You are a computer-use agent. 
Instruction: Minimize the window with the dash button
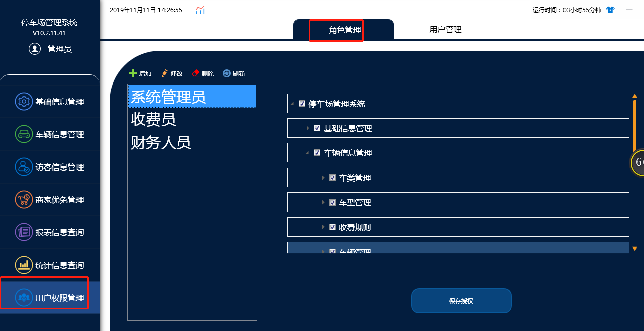(629, 10)
